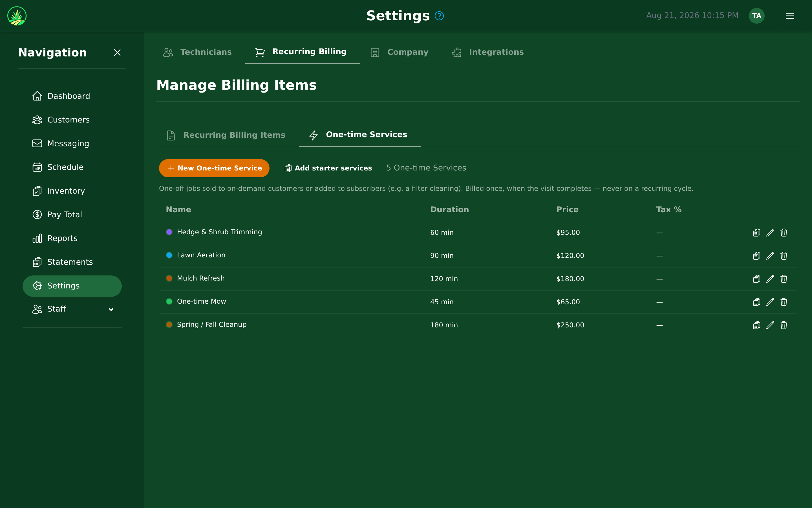Click the Lawn Aeration name
Screen dimensions: 812x508
point(201,255)
